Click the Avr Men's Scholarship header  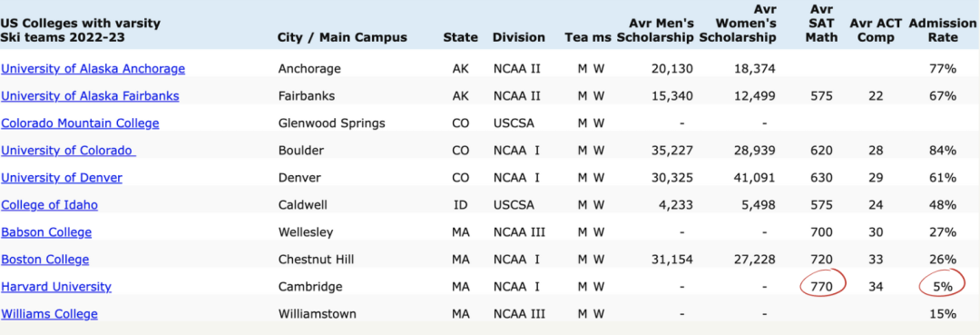(x=656, y=30)
